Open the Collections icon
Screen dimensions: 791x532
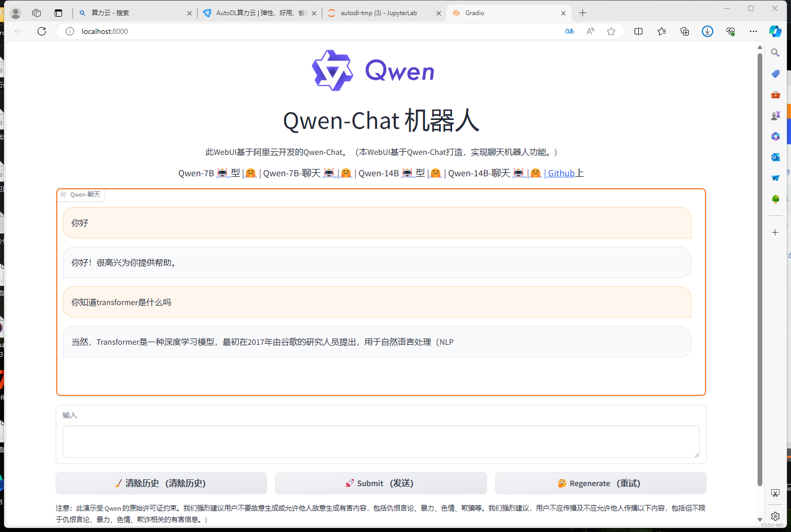(685, 31)
